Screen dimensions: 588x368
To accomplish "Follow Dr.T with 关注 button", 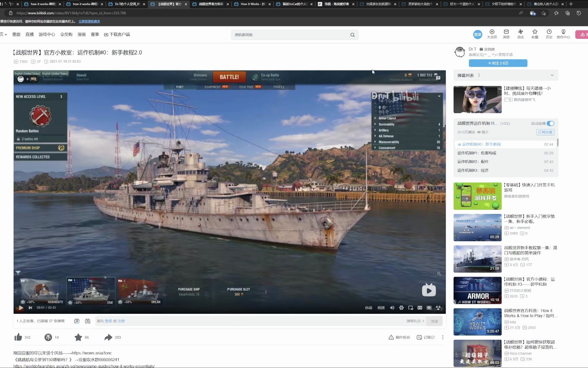I will point(498,63).
